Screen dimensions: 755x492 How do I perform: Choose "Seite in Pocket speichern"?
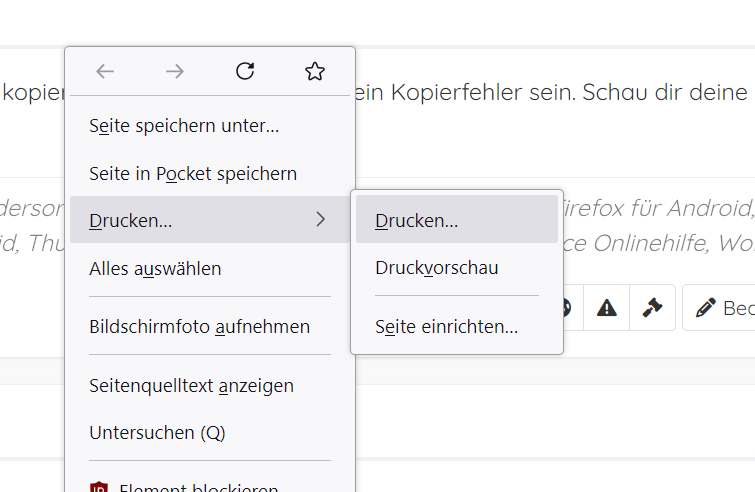(193, 174)
